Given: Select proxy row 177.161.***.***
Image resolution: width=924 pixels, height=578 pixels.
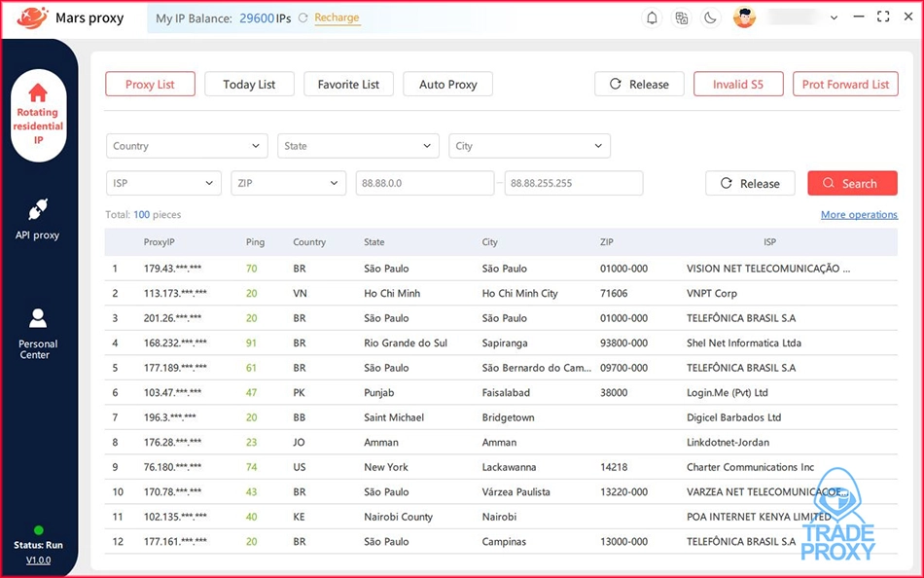Looking at the screenshot, I should click(501, 541).
